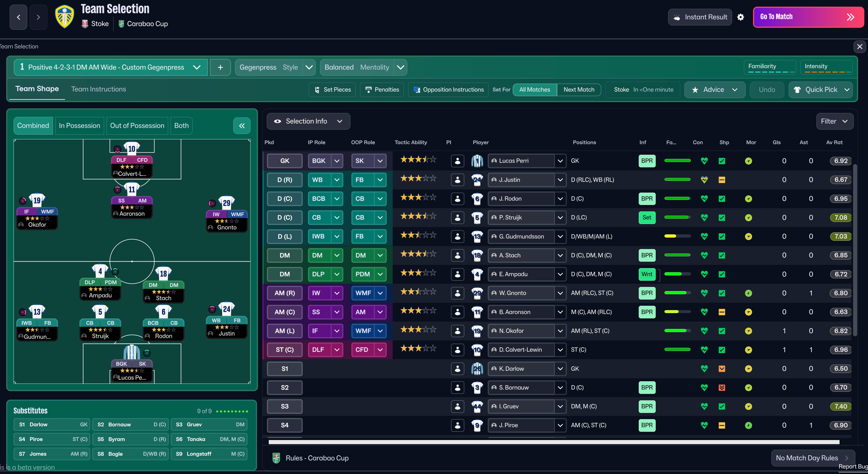Switch to the Team Instructions tab
Screen dimensions: 868x474
(x=98, y=89)
